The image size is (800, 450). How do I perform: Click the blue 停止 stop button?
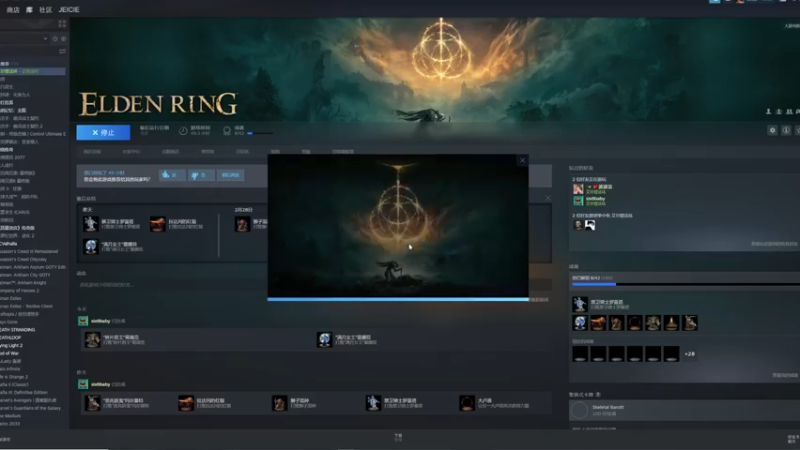[104, 133]
